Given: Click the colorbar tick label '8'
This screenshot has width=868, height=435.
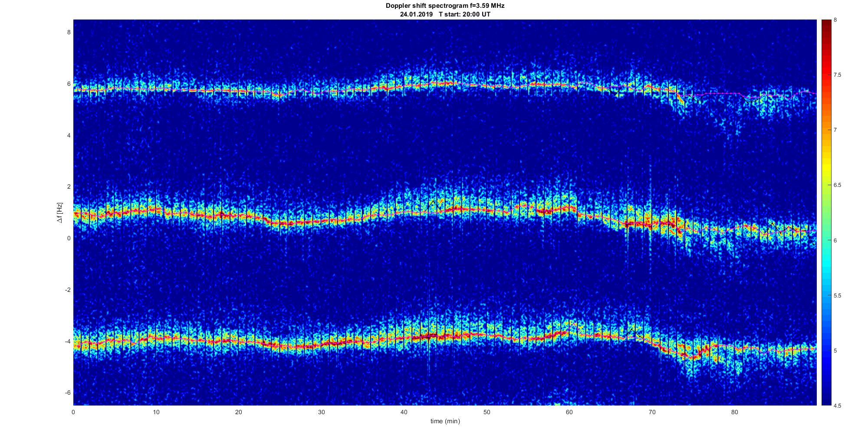Looking at the screenshot, I should pyautogui.click(x=835, y=20).
